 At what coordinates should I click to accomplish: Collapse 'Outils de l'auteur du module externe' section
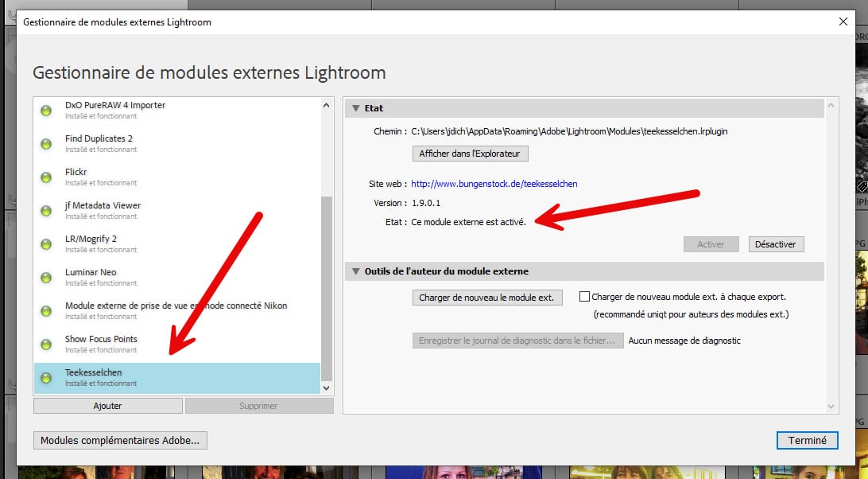click(x=356, y=271)
